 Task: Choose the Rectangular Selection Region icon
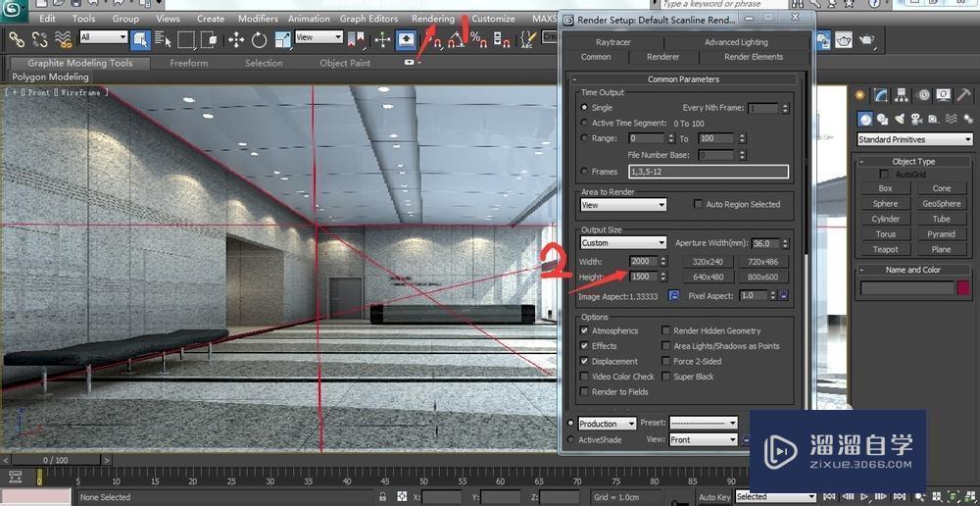pyautogui.click(x=185, y=40)
